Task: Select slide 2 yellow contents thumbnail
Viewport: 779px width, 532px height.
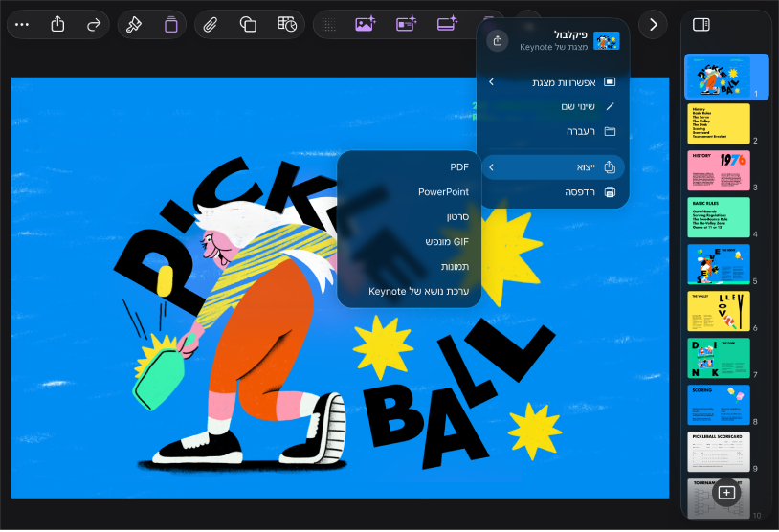Action: click(x=719, y=123)
